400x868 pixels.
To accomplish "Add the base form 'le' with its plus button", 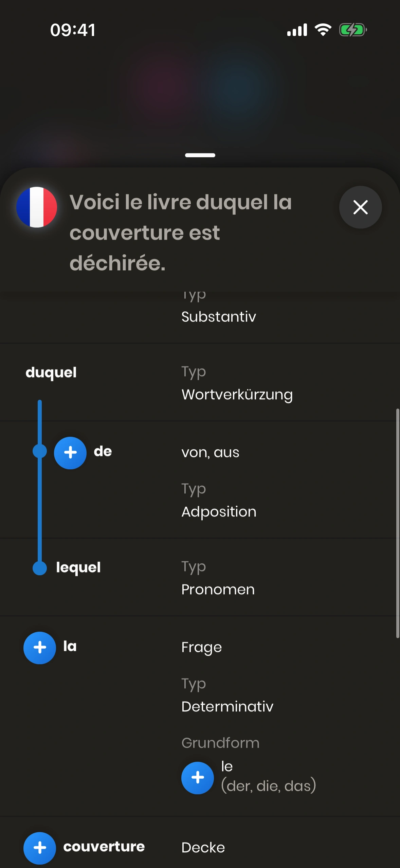I will pos(198,778).
